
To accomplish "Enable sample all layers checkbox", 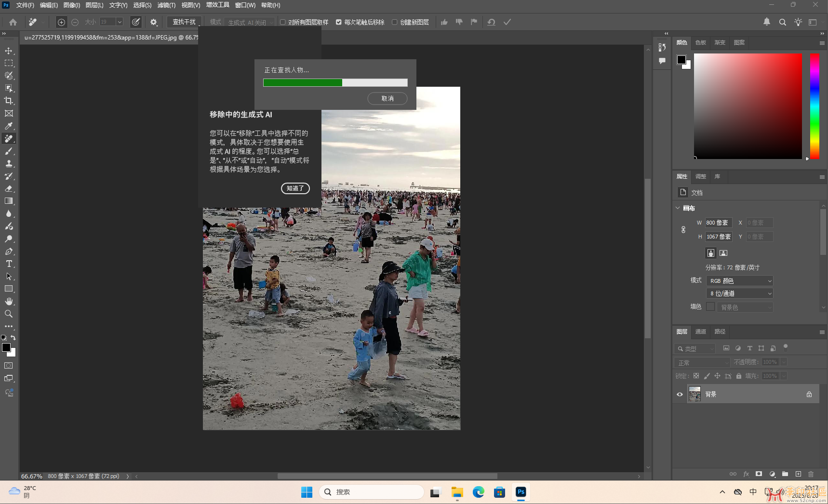I will tap(283, 22).
